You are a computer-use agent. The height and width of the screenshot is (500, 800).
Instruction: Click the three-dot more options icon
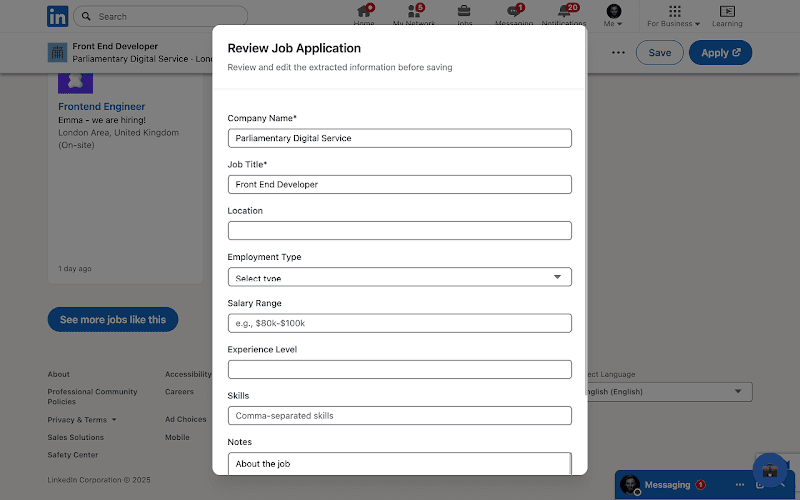[x=618, y=53]
